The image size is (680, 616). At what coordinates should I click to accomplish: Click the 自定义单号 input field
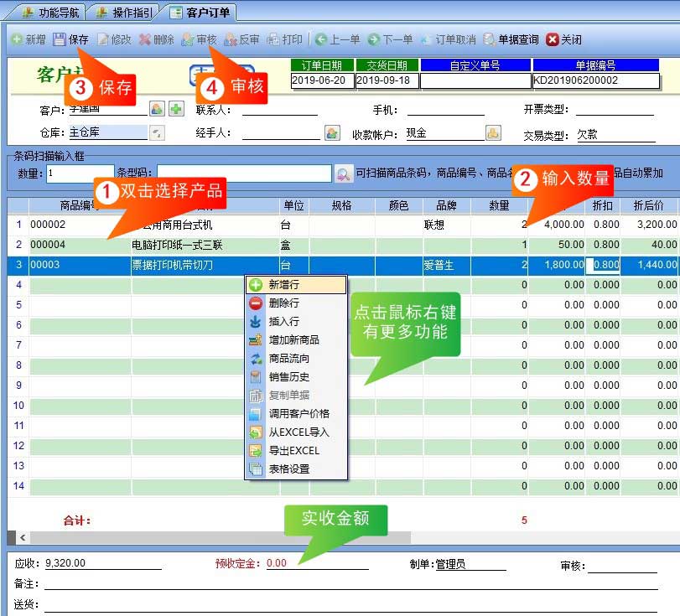pyautogui.click(x=475, y=80)
